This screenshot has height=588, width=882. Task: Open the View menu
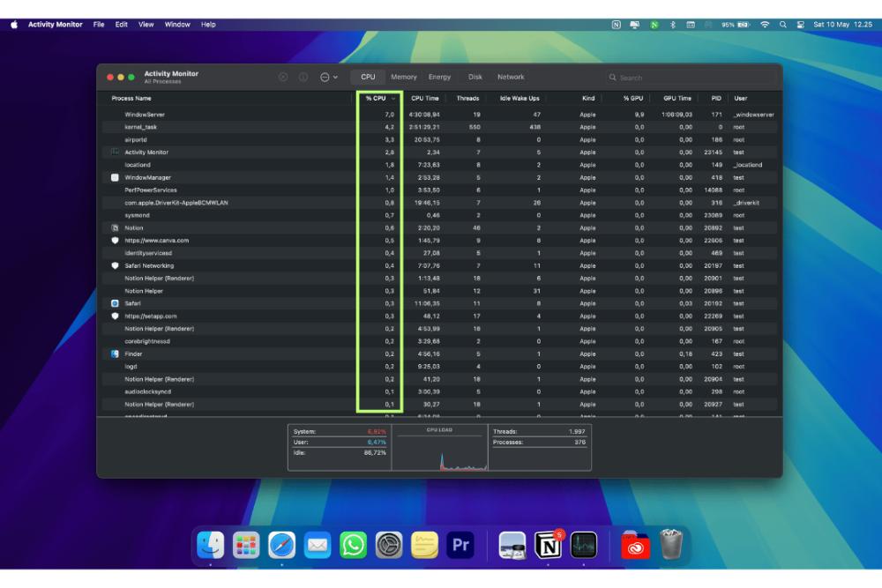pos(146,25)
